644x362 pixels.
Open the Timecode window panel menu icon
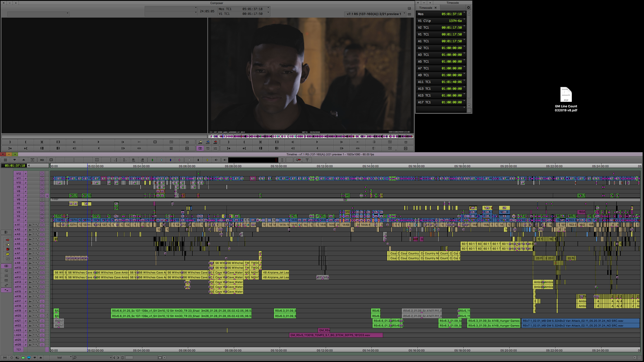tap(468, 8)
